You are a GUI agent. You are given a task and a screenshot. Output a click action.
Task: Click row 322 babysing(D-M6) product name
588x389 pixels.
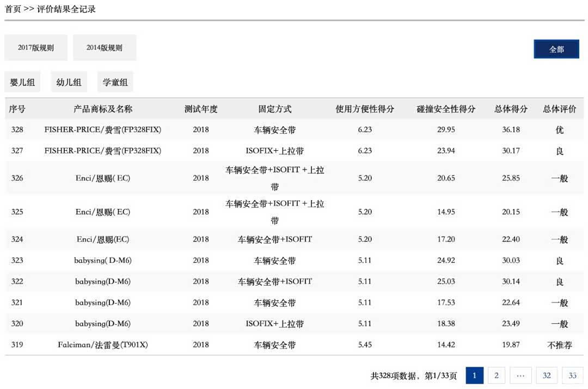(x=102, y=281)
